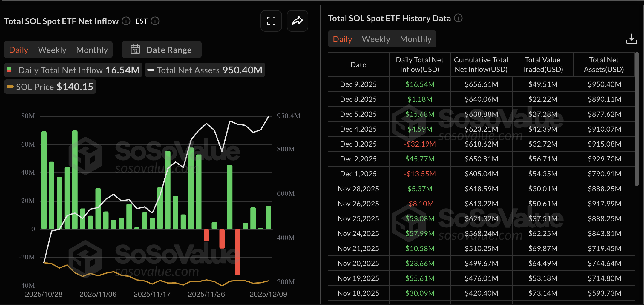The image size is (644, 305).
Task: Select Weekly in the History Data panel
Action: (x=376, y=39)
